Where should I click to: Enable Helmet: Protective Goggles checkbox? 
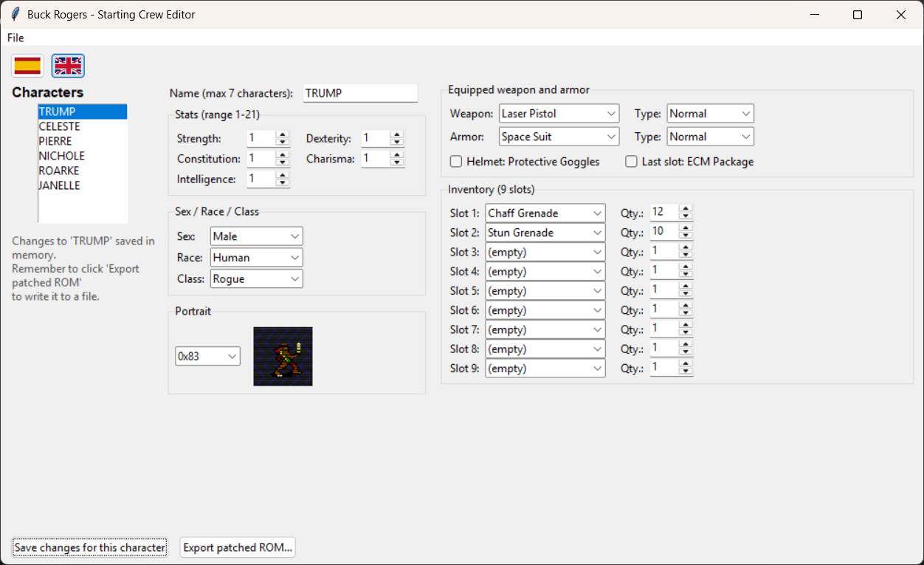coord(456,162)
